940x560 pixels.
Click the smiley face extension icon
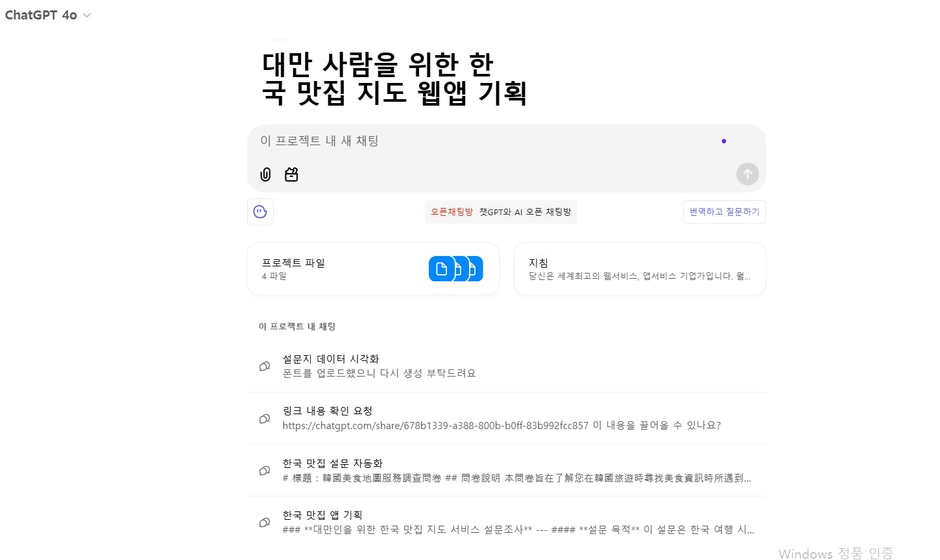click(260, 212)
